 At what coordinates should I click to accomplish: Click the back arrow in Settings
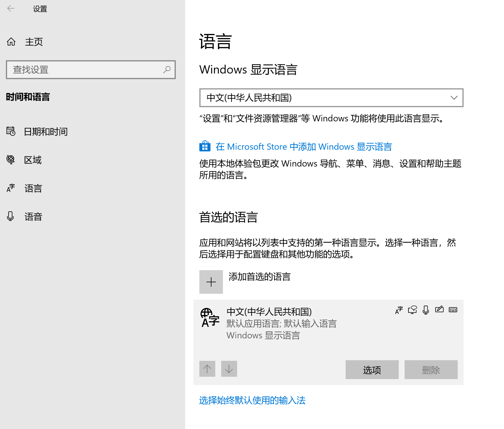click(x=11, y=9)
